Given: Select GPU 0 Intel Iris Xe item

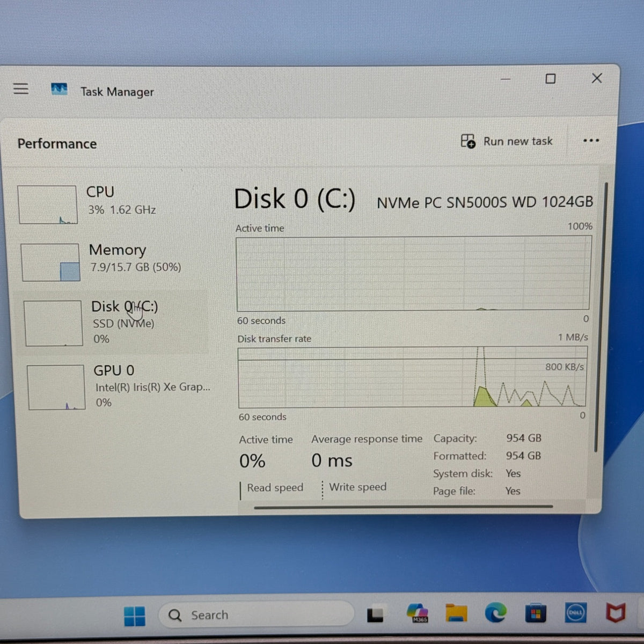Looking at the screenshot, I should click(117, 387).
